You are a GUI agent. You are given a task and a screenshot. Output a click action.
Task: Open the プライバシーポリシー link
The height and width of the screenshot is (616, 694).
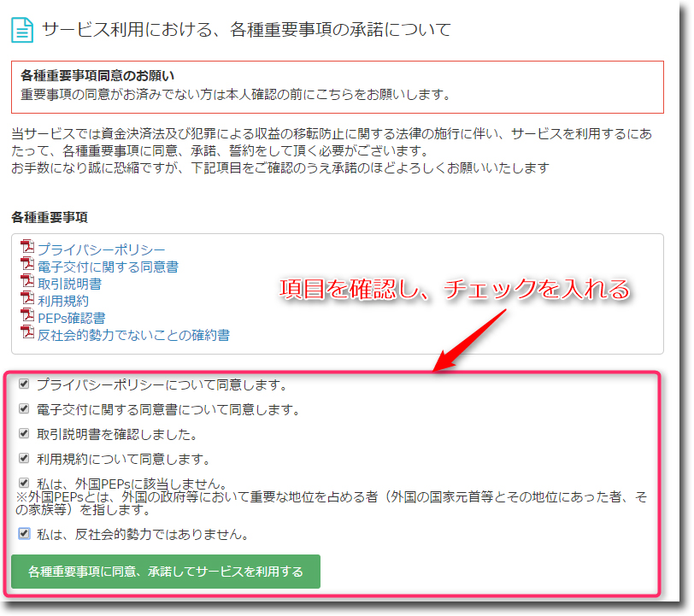point(102,249)
